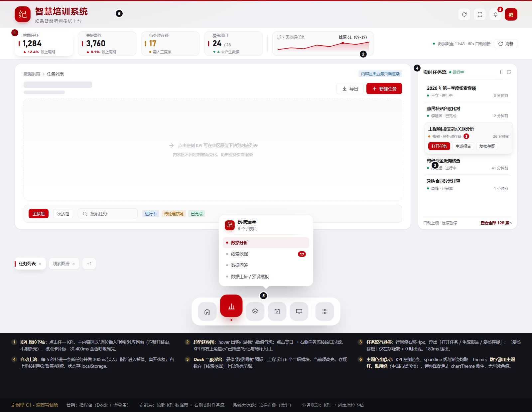Focus the 搜索任务 search field
The image size is (532, 412).
tap(108, 214)
